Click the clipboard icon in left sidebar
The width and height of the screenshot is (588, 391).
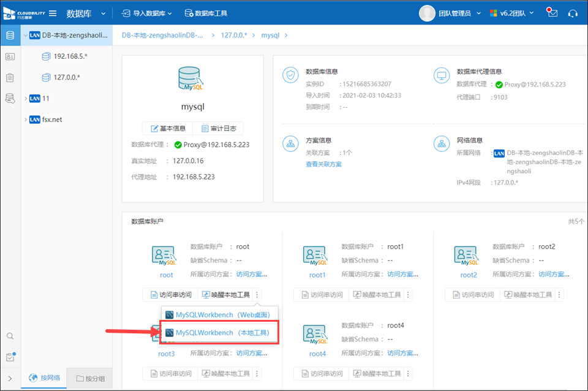coord(10,77)
